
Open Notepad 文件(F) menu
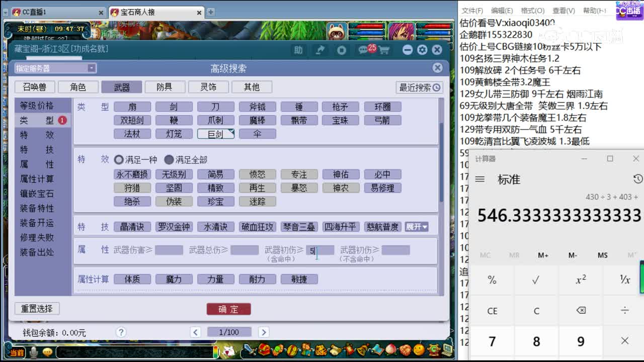click(x=472, y=11)
